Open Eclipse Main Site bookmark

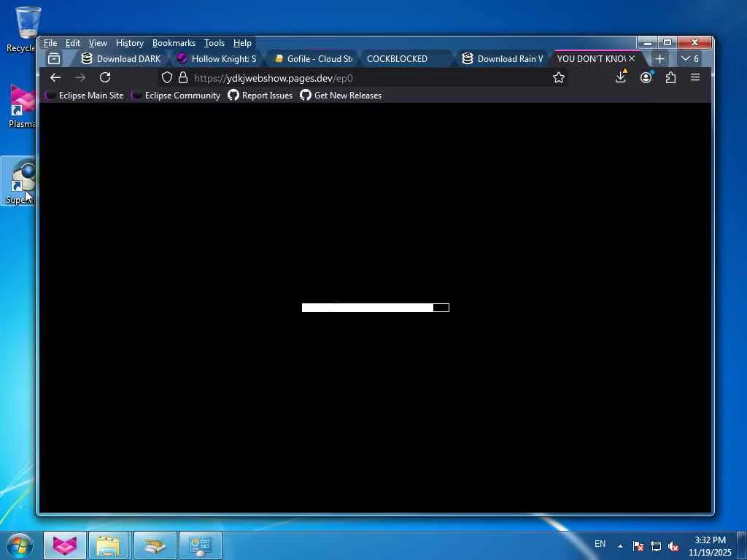[x=85, y=96]
